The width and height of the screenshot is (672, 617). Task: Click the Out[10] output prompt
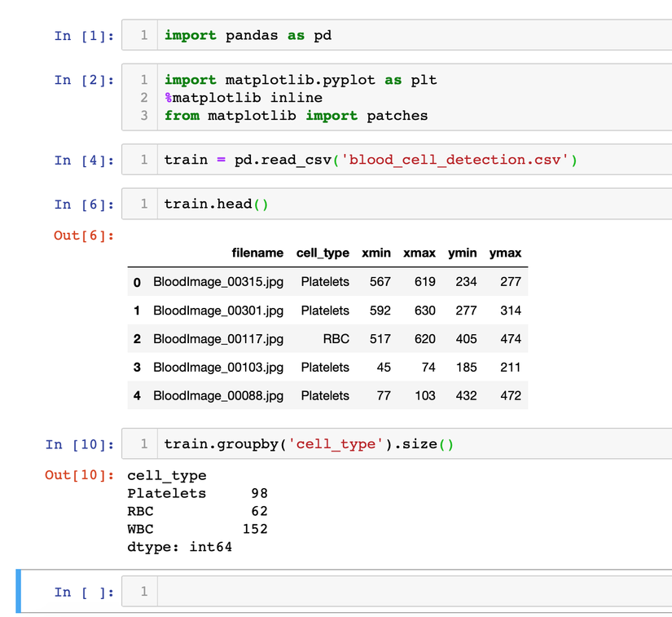[x=81, y=475]
